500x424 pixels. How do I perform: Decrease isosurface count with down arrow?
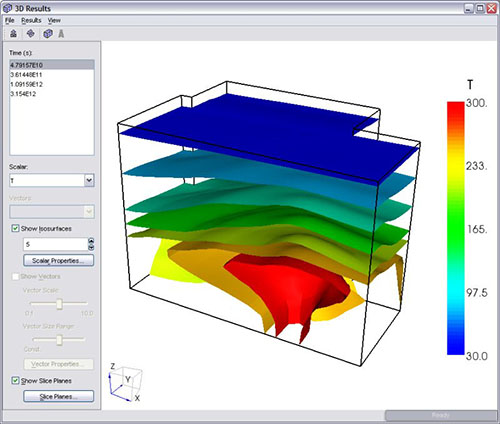(x=91, y=247)
